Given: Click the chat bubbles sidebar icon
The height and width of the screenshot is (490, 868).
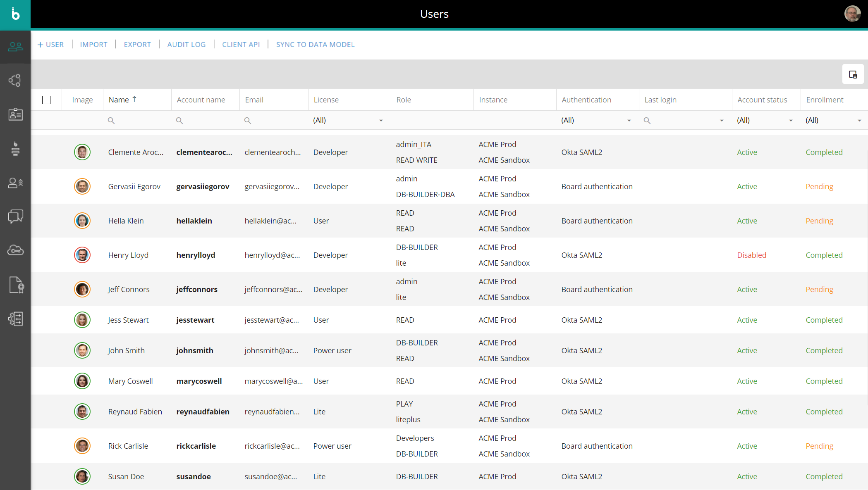Looking at the screenshot, I should coord(15,216).
